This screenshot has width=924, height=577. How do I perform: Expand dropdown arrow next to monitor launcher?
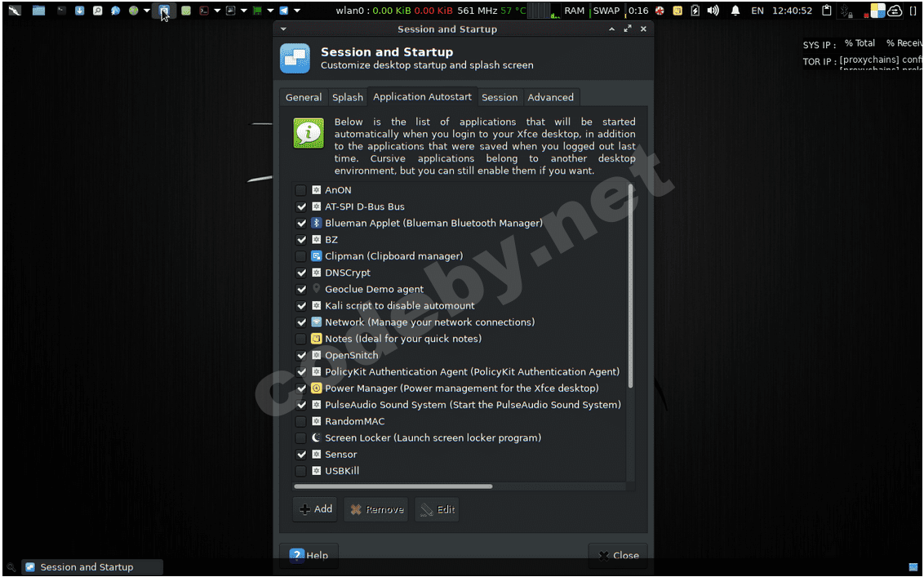pyautogui.click(x=243, y=11)
